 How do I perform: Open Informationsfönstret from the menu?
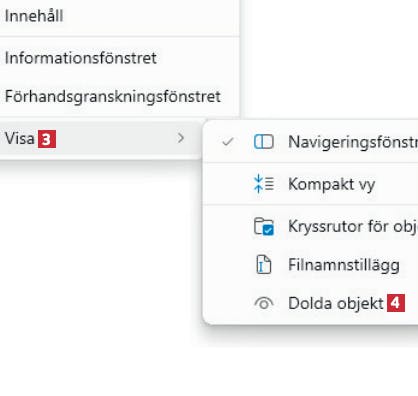click(x=80, y=58)
